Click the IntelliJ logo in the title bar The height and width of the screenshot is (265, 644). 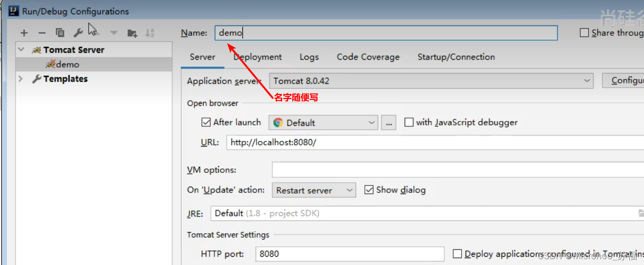[14, 11]
